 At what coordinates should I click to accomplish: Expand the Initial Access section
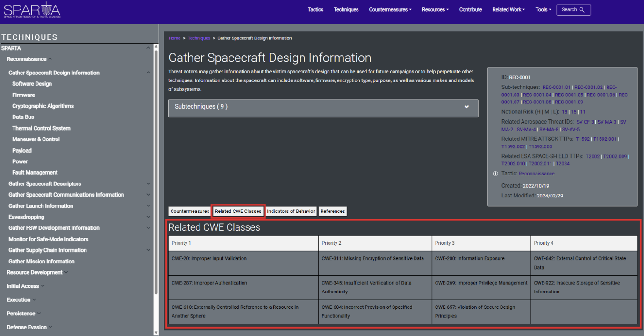click(x=43, y=286)
